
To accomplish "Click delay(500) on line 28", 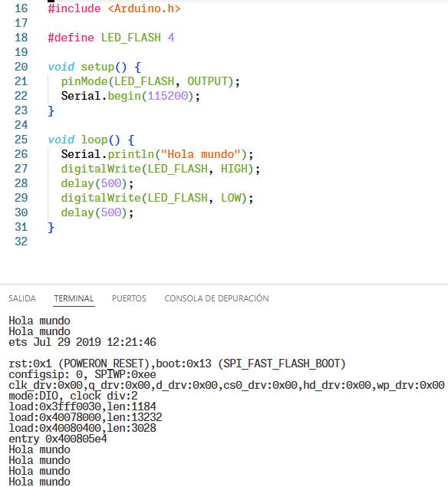I will [x=97, y=183].
